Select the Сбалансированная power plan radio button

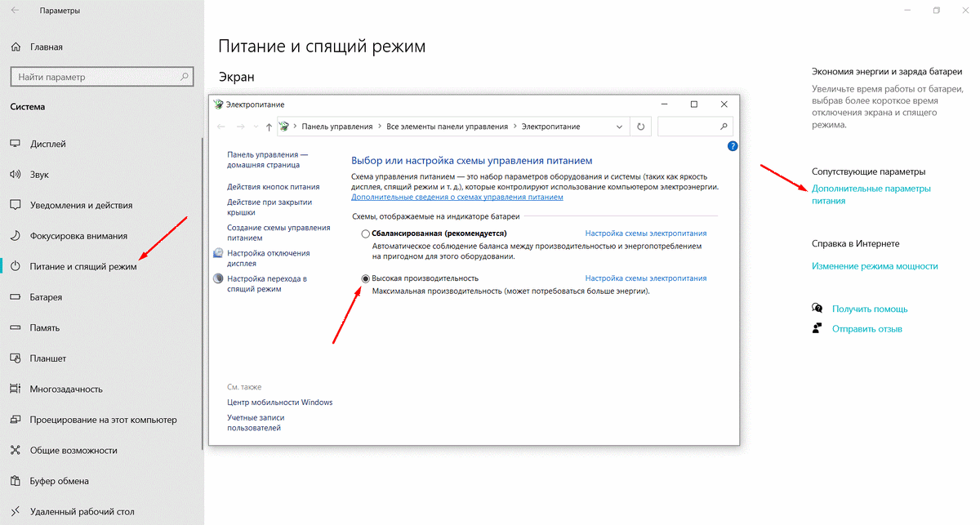click(x=365, y=234)
